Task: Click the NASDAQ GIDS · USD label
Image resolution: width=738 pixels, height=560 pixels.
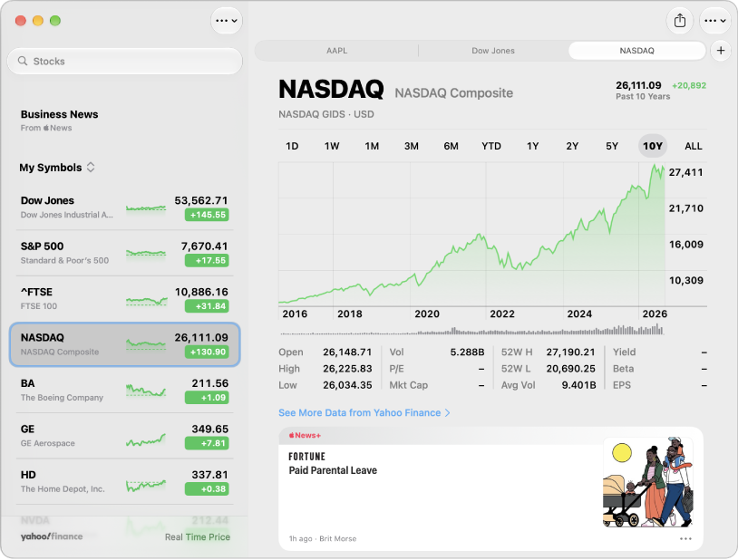Action: click(326, 114)
